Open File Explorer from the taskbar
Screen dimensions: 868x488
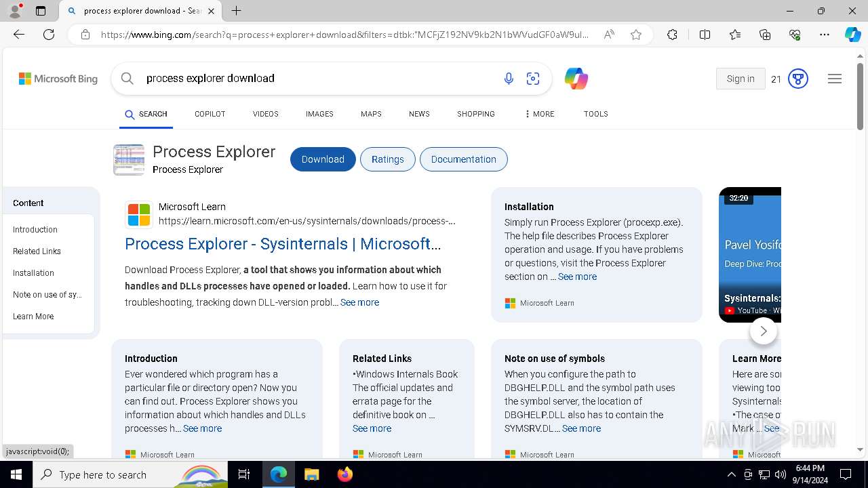click(x=311, y=474)
